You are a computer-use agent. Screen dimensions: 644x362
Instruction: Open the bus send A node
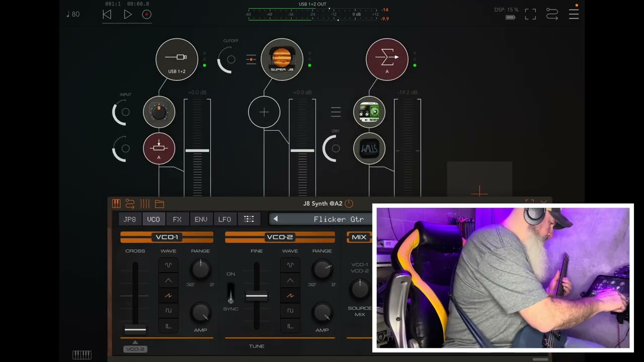coord(159,148)
